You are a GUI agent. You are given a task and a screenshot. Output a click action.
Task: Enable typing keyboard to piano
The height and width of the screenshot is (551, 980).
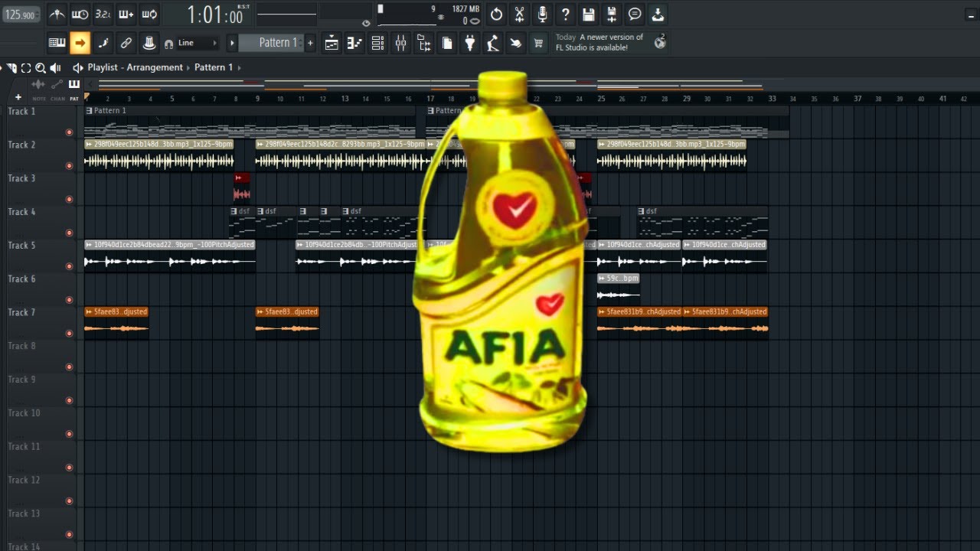57,43
